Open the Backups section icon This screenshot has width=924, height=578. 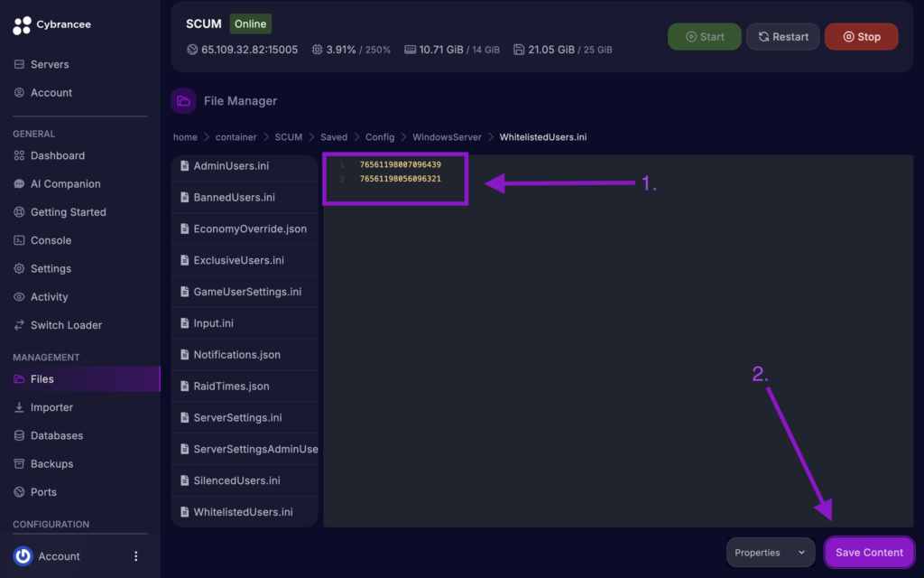click(x=20, y=463)
